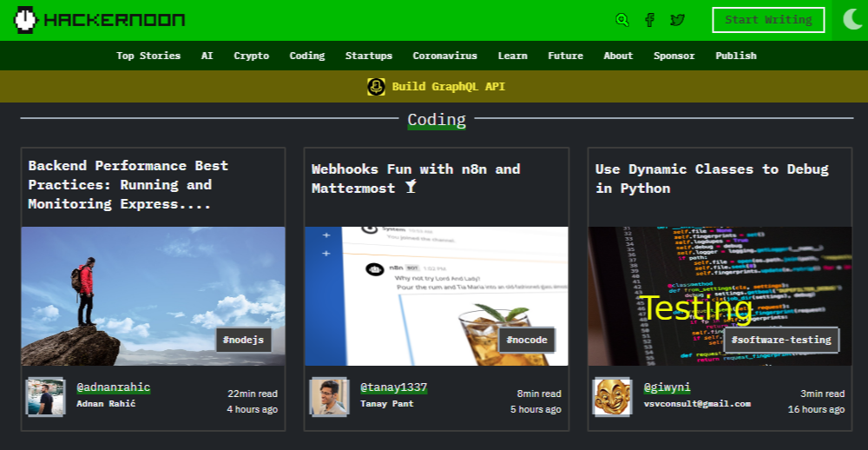The image size is (868, 450).
Task: Go to the Crypto section
Action: click(252, 56)
